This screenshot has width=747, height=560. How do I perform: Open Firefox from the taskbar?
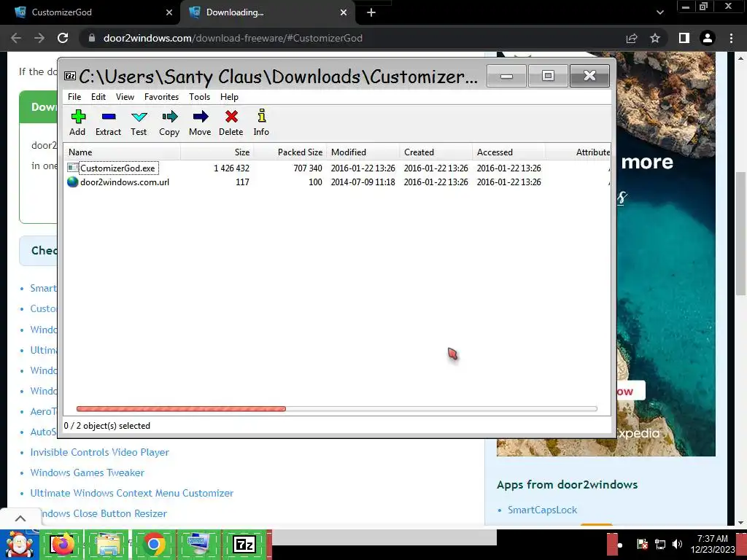coord(63,545)
